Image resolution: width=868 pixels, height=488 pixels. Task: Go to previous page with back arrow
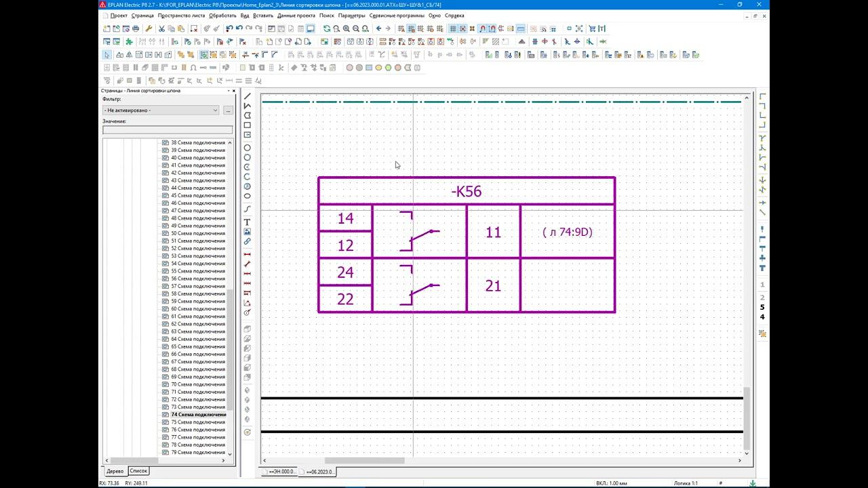point(378,28)
